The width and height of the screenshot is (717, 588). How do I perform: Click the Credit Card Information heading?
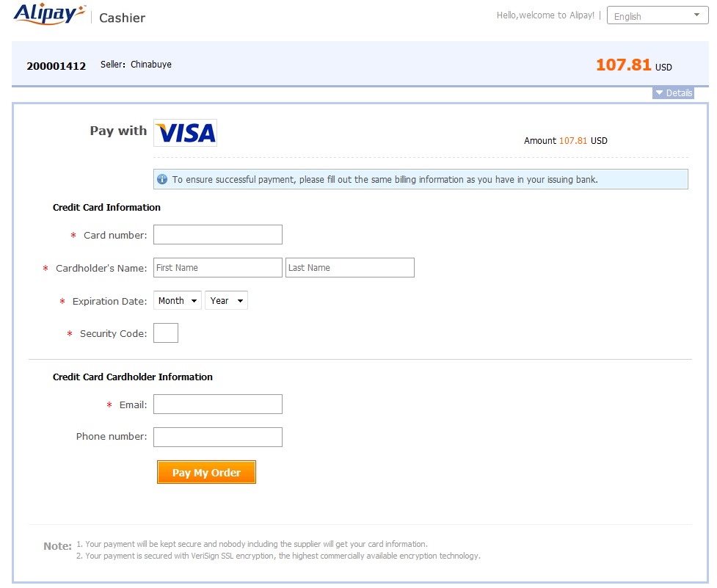[106, 208]
